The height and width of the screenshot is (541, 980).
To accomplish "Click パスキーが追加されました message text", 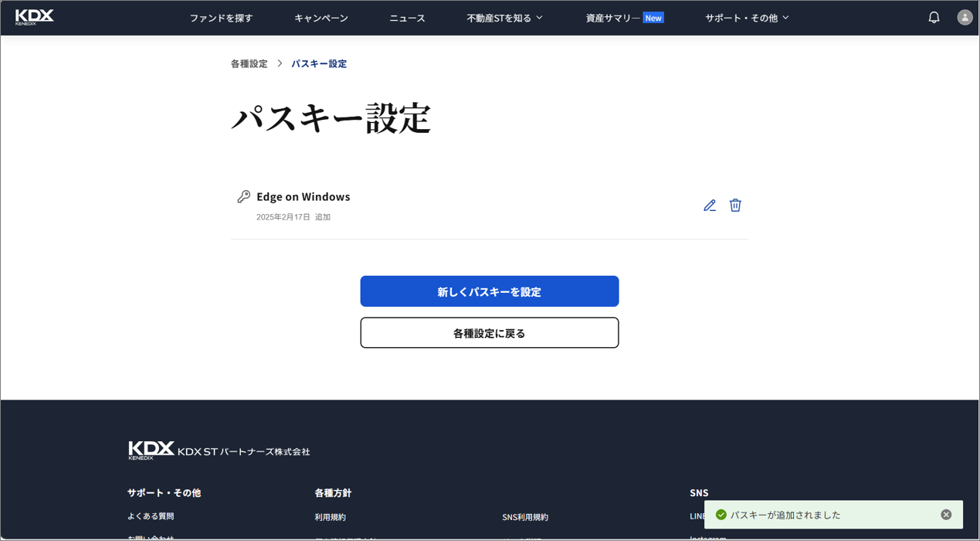I will (x=785, y=515).
